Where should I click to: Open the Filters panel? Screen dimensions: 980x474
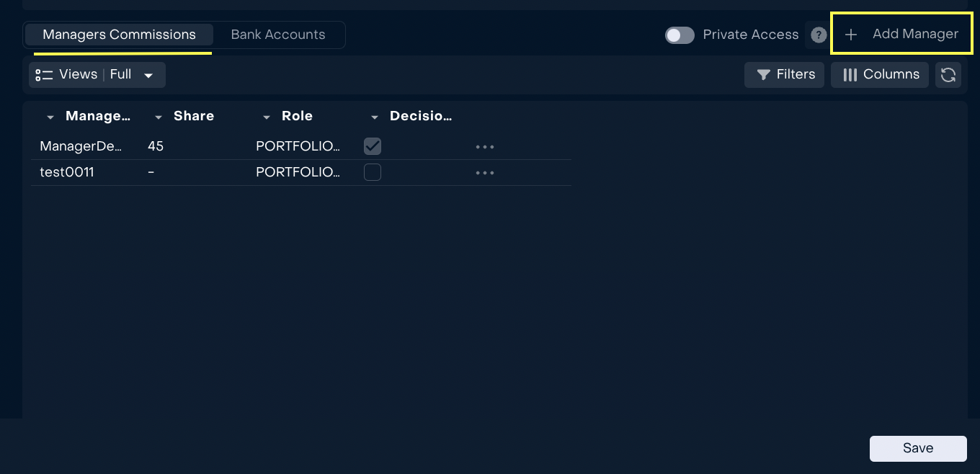(784, 75)
